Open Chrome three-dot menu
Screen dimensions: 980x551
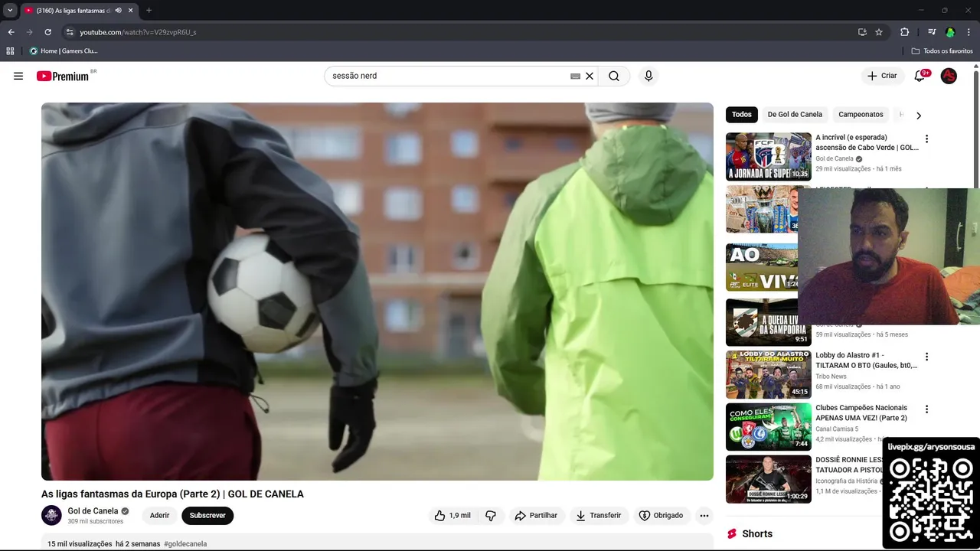tap(969, 32)
